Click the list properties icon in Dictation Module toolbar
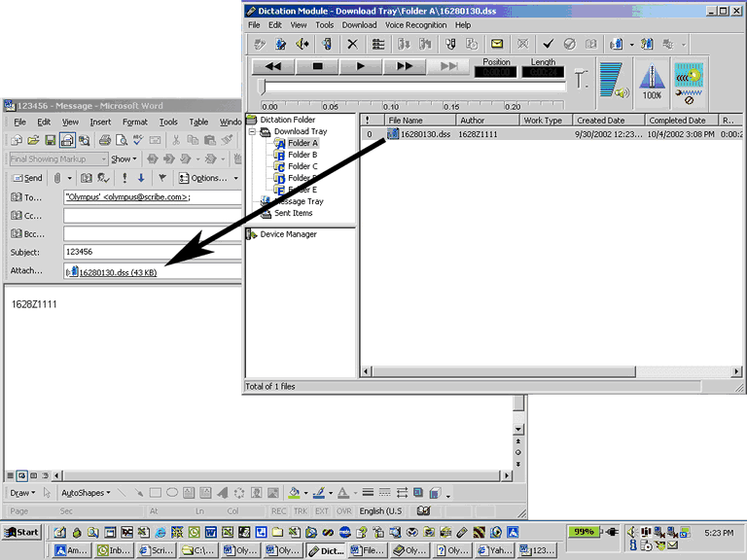Viewport: 747px width, 560px height. 378,45
